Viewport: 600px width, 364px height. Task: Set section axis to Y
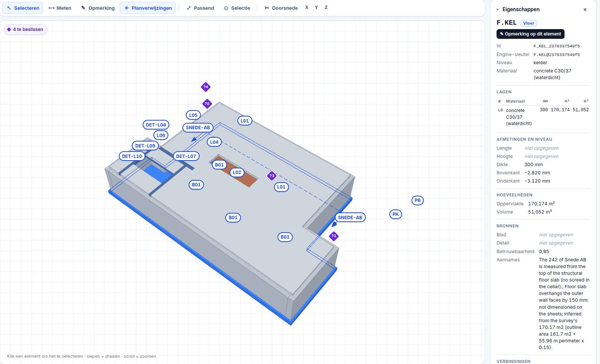(x=316, y=7)
